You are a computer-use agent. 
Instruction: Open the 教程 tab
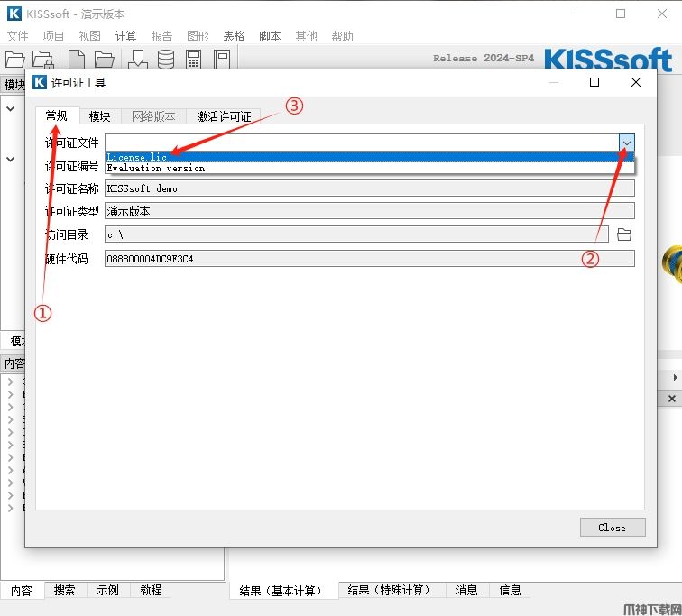click(x=151, y=591)
